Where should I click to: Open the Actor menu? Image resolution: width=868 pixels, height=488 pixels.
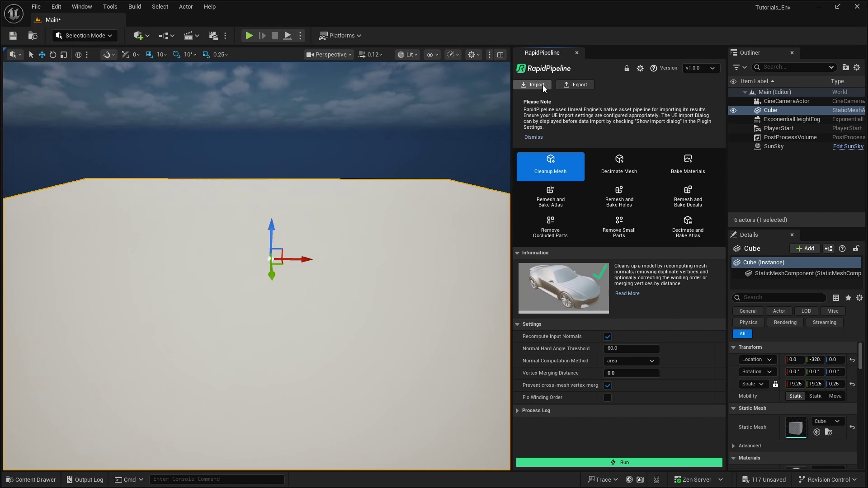point(185,6)
